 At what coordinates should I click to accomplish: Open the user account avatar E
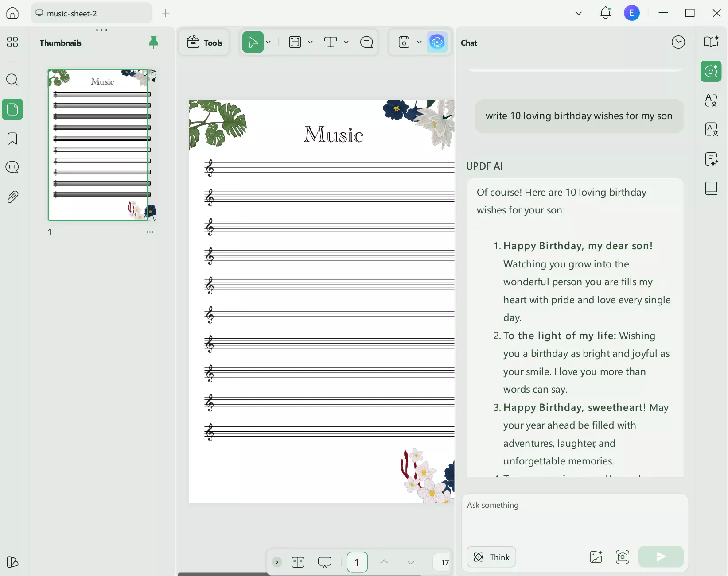(x=632, y=13)
